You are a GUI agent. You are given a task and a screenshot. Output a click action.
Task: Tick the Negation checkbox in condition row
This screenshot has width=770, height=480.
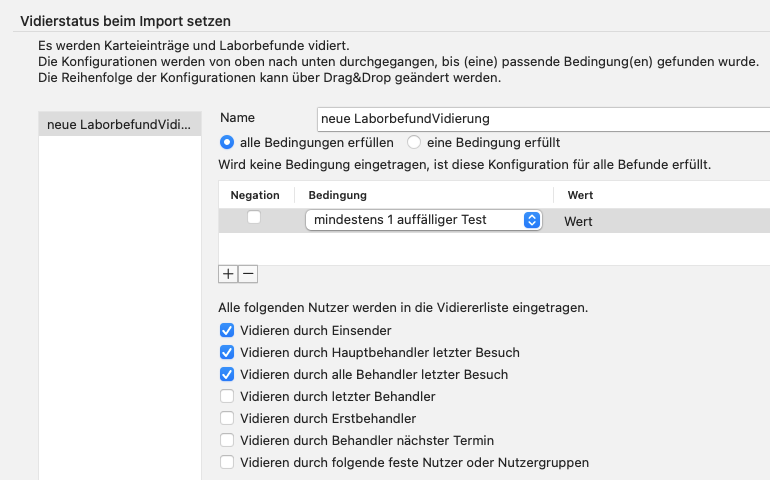[254, 217]
